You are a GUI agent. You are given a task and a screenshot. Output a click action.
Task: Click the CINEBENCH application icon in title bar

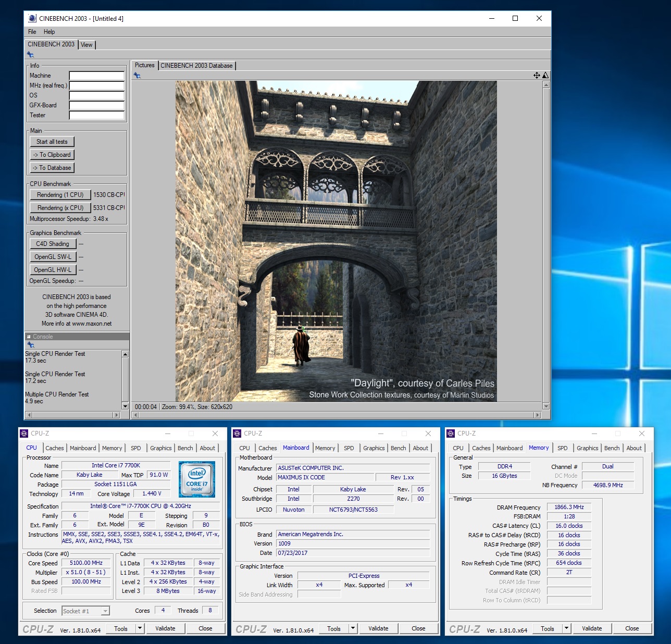(32, 18)
